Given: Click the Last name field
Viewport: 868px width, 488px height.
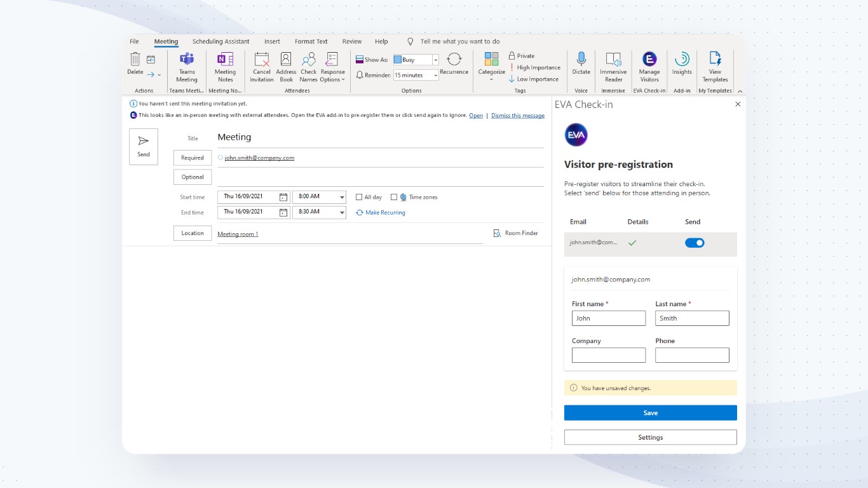Looking at the screenshot, I should pyautogui.click(x=692, y=318).
